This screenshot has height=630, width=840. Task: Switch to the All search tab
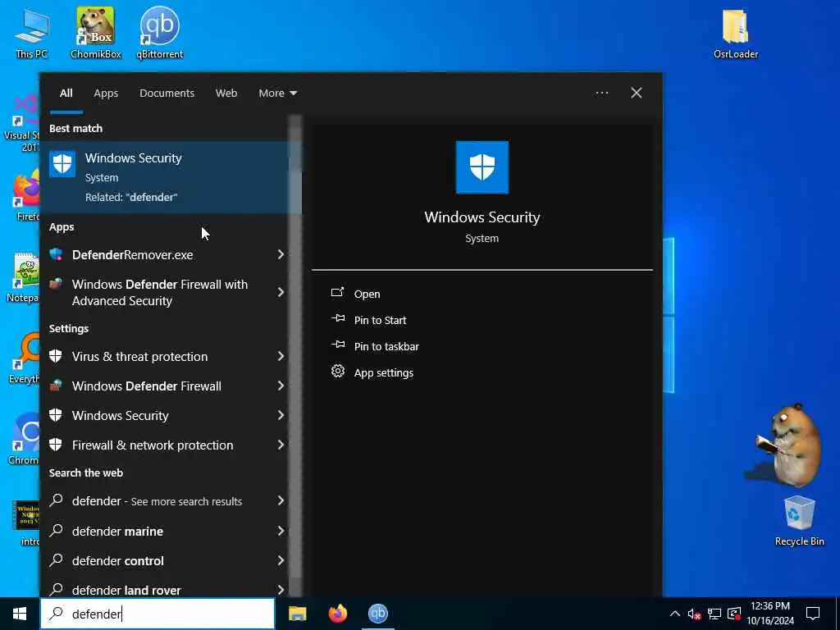[x=66, y=94]
